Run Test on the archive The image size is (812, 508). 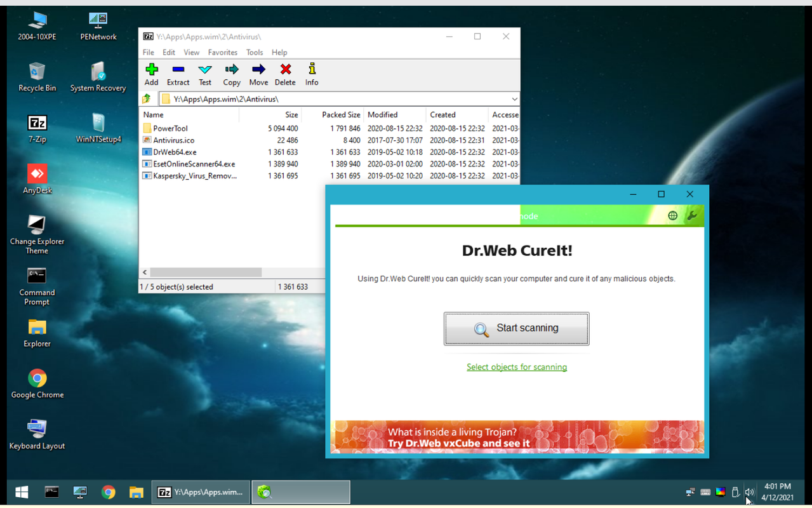click(204, 74)
